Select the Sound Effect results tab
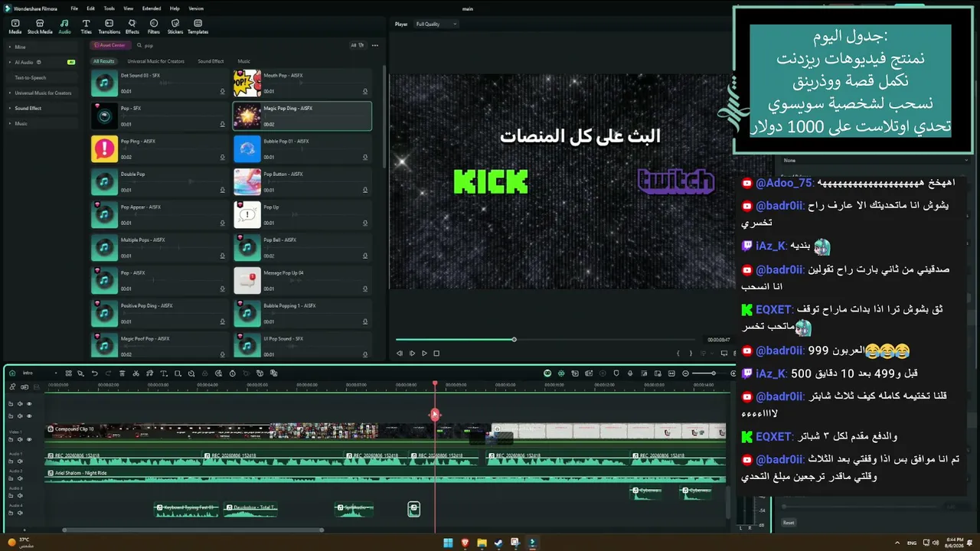 pyautogui.click(x=211, y=61)
